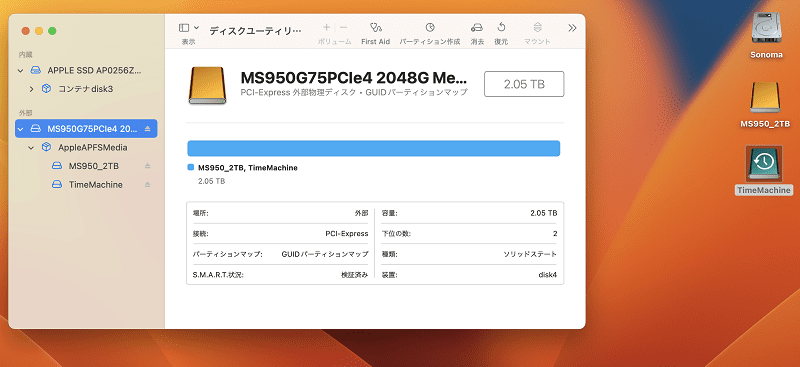Click the remove volume minus icon
The height and width of the screenshot is (367, 800).
343,28
